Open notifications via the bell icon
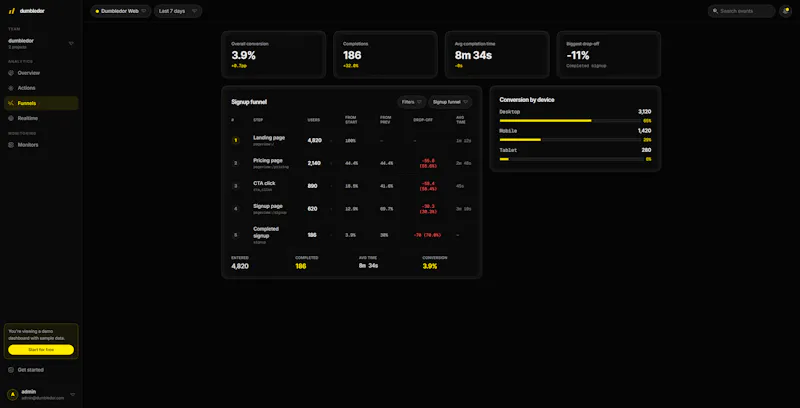 coord(785,11)
